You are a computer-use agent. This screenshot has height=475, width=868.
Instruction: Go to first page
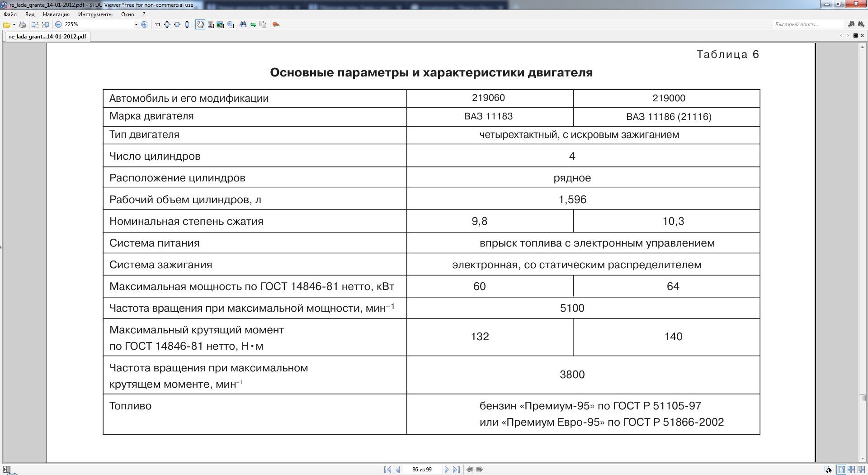click(387, 470)
